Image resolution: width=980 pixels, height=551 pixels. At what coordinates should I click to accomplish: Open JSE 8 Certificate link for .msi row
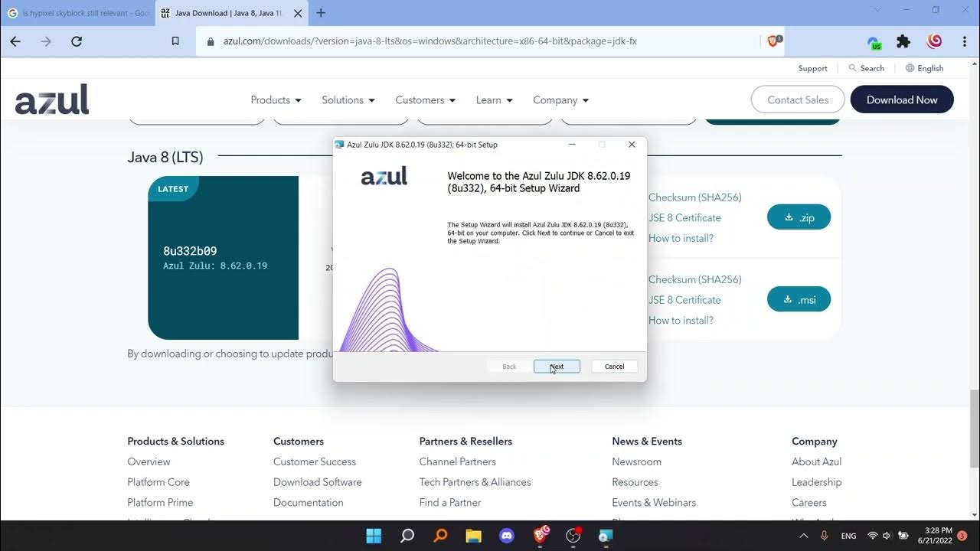[x=684, y=300]
